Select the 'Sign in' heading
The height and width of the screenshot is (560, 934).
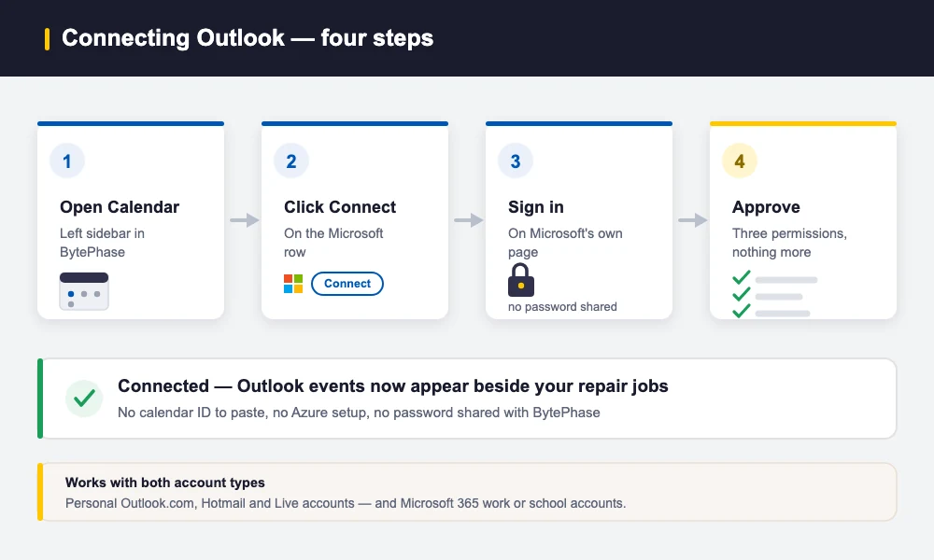point(535,207)
